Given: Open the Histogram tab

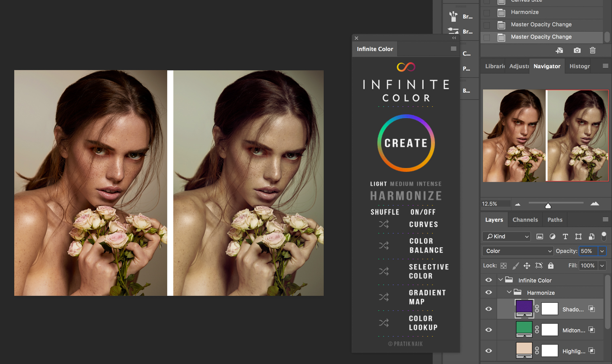Looking at the screenshot, I should (579, 66).
